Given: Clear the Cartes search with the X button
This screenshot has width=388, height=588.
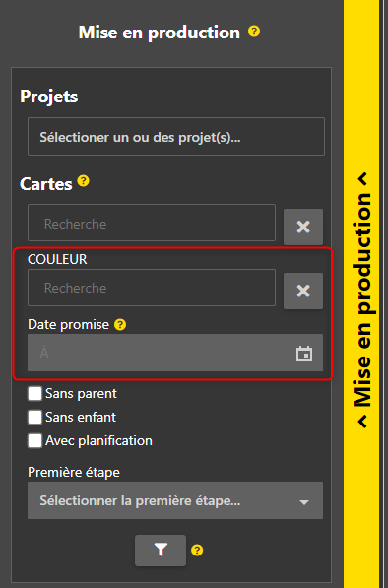Looking at the screenshot, I should click(303, 227).
